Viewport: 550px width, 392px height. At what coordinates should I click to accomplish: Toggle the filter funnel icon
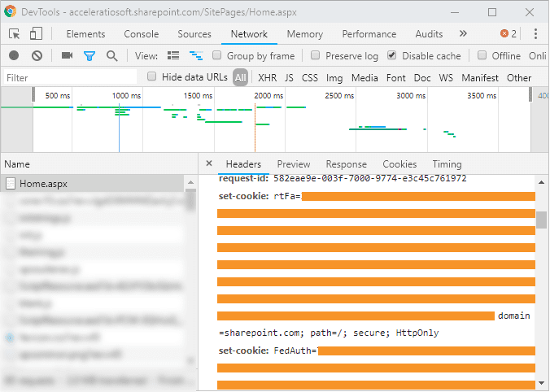point(89,56)
